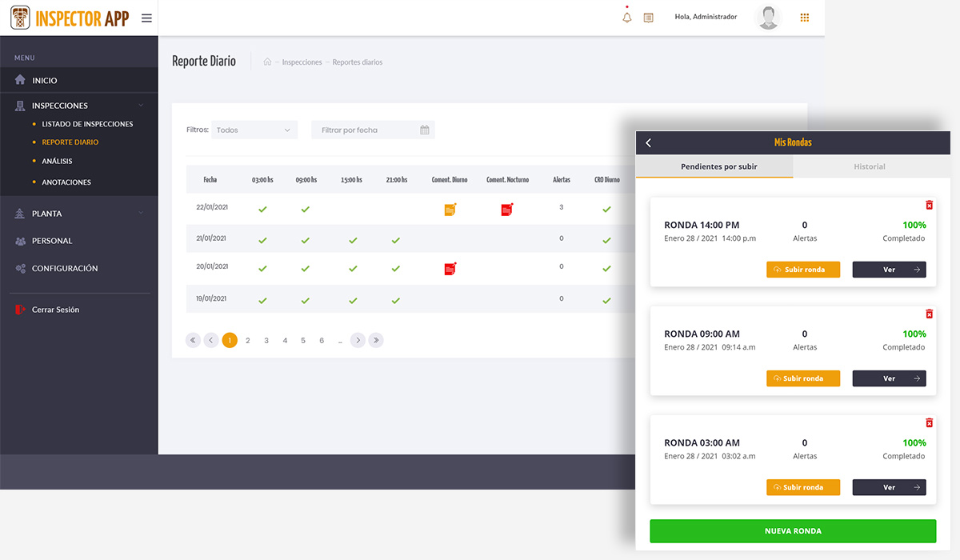Viewport: 960px width, 560px height.
Task: Click the Filtrar por fecha field
Action: click(364, 130)
